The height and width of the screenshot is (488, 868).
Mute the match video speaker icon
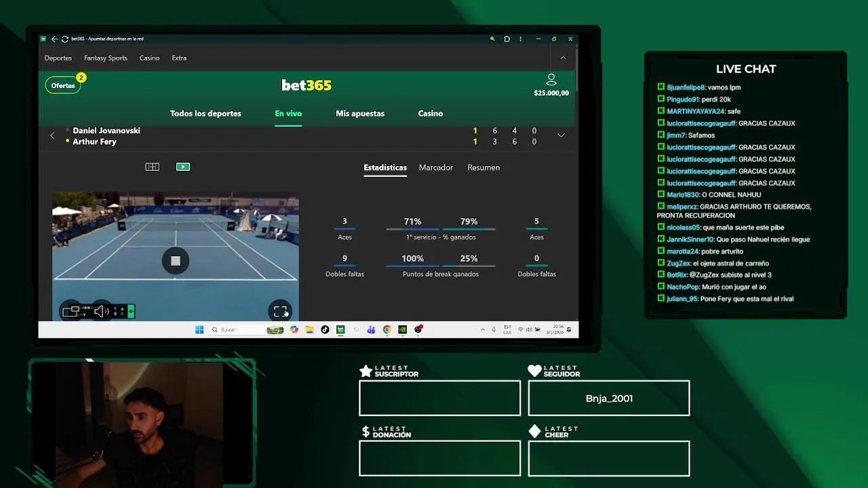(x=101, y=311)
